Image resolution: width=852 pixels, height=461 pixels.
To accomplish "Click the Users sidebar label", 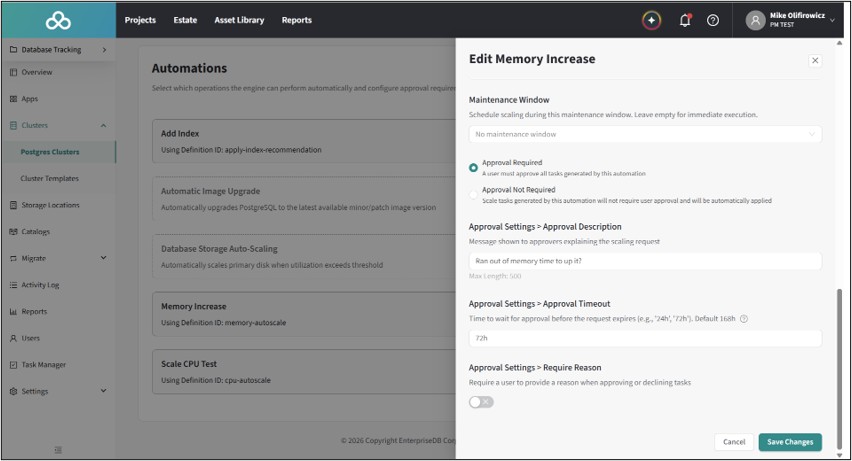I will (x=30, y=338).
